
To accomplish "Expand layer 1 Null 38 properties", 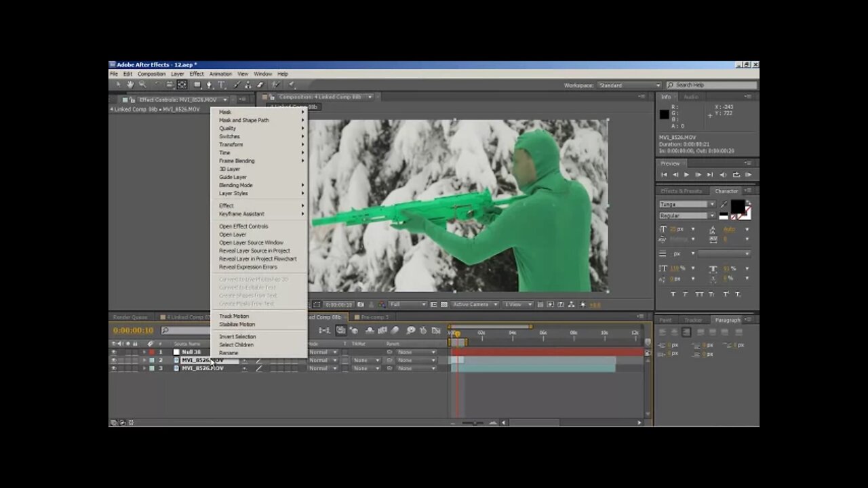I will 144,352.
